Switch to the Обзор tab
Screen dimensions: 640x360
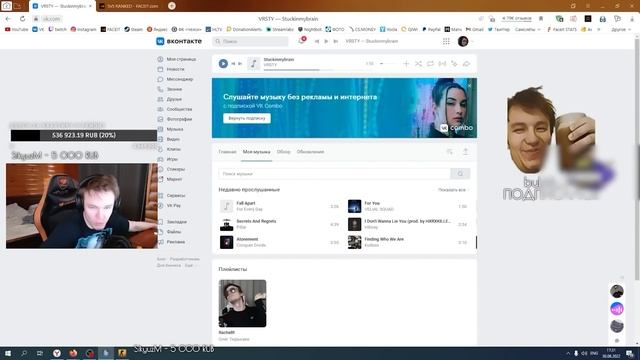coord(283,152)
